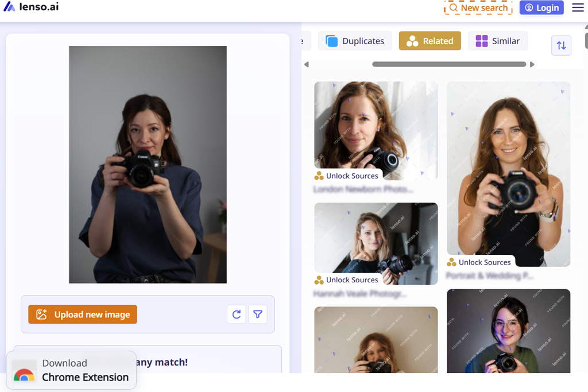Click the Login button

pyautogui.click(x=541, y=7)
